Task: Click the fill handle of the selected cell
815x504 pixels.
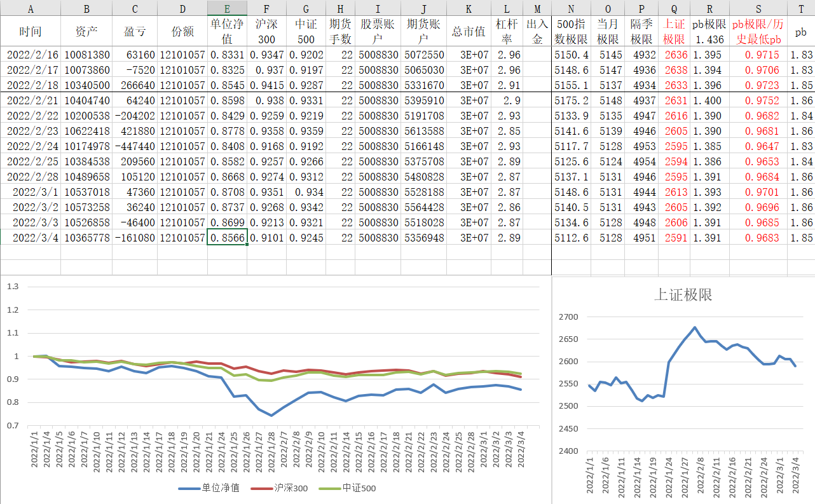Action: tap(247, 245)
